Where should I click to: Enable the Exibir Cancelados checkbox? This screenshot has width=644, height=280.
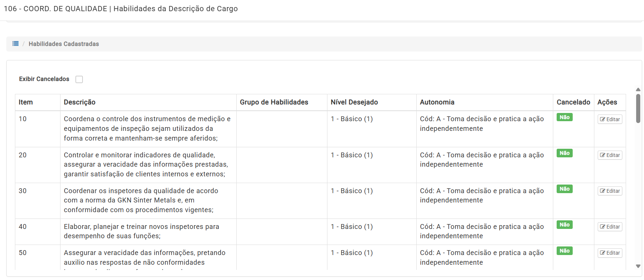pos(79,79)
